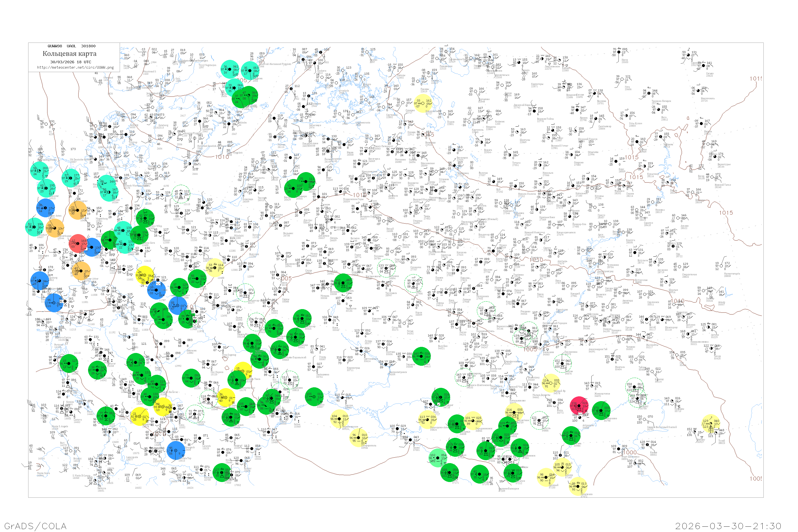The height and width of the screenshot is (532, 798).
Task: Click the blue station circle at Kahler Asten
Action: (x=46, y=208)
